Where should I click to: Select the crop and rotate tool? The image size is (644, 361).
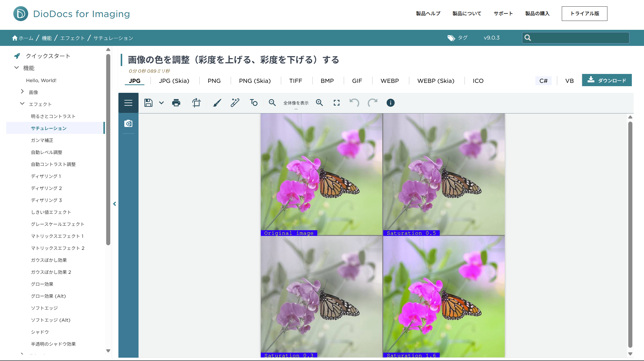pos(196,103)
